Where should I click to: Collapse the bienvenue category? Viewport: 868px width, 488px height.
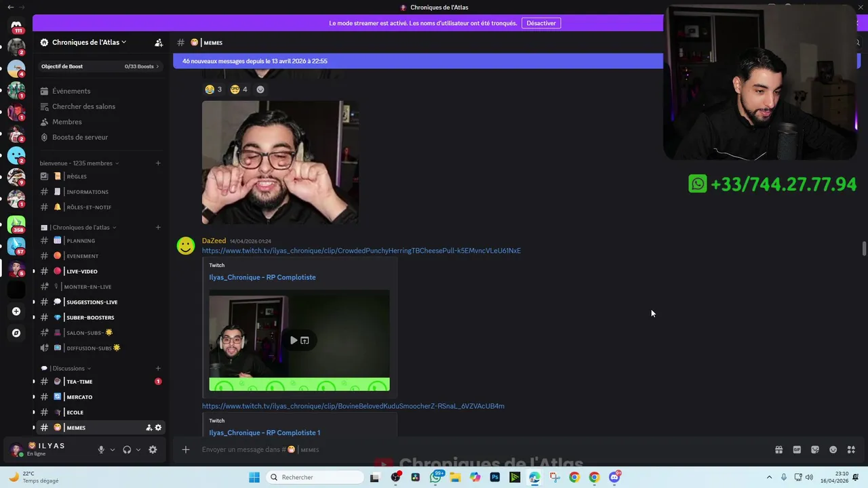79,163
